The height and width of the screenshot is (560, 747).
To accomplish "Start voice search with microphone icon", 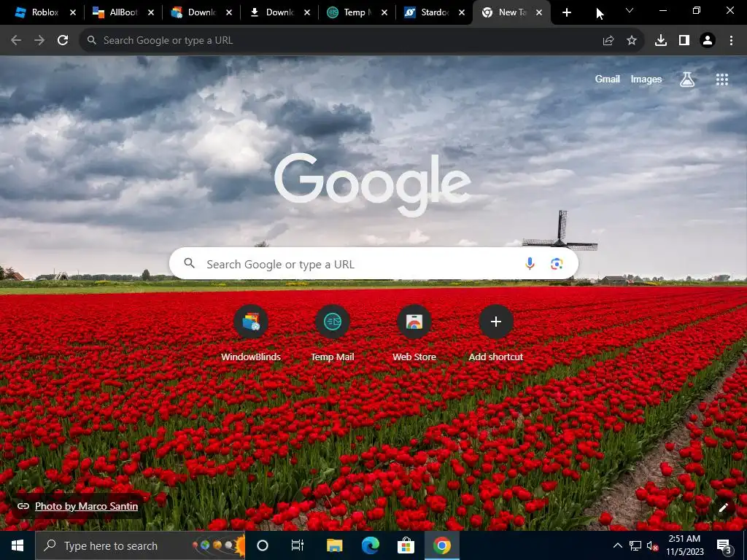I will (x=530, y=263).
